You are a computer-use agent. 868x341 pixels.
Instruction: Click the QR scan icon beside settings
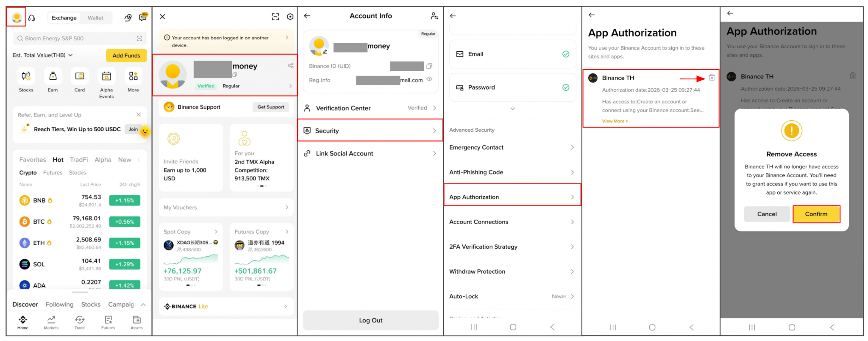275,17
